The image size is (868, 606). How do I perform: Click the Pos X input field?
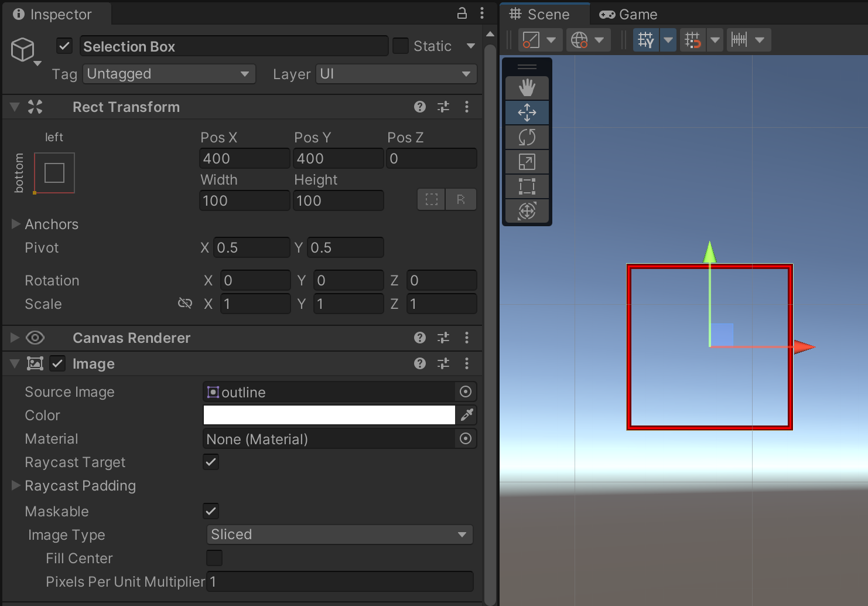coord(244,158)
